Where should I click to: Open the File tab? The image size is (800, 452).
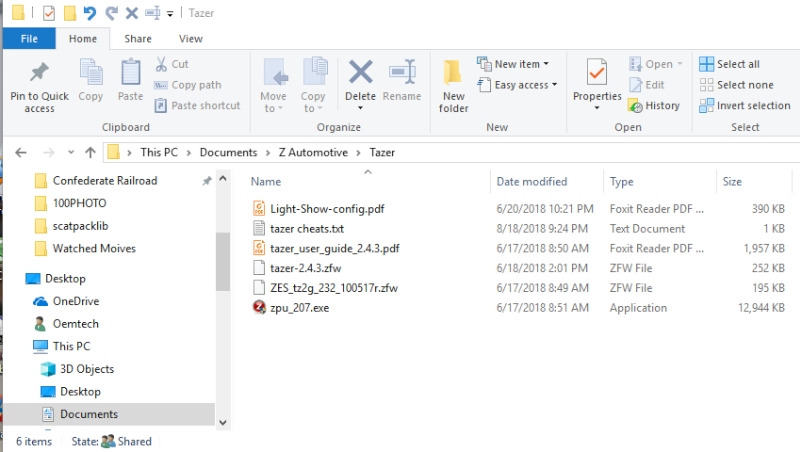coord(29,39)
